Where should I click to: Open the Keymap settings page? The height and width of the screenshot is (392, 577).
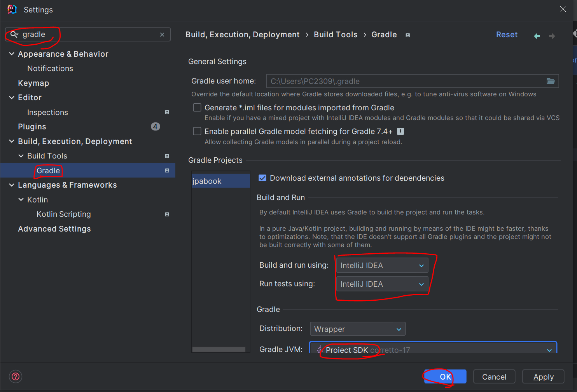tap(33, 83)
